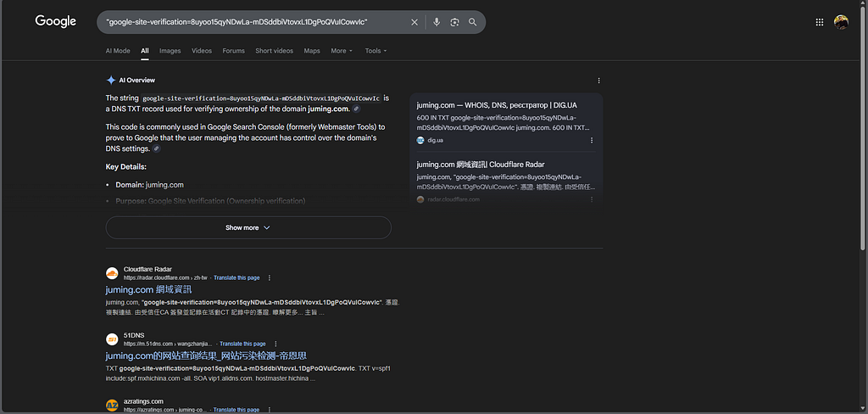Image resolution: width=868 pixels, height=414 pixels.
Task: Select the All results tab
Action: pyautogui.click(x=144, y=50)
